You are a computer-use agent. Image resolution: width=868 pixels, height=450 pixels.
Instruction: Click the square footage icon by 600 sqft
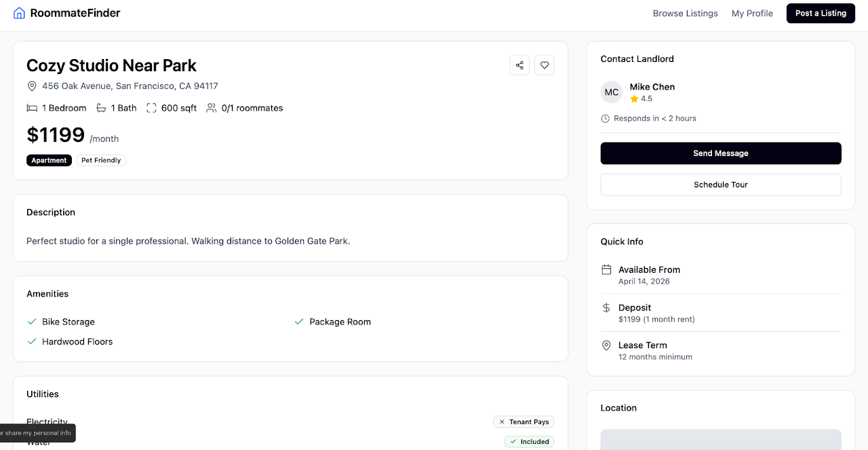151,108
